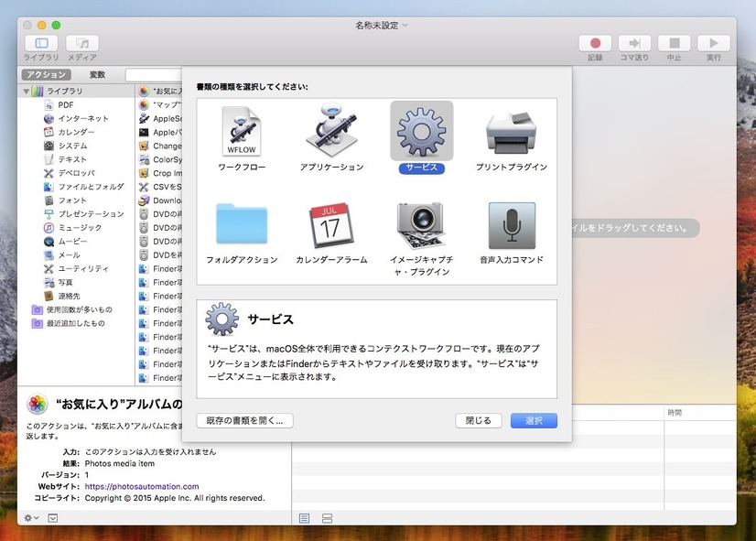Open the メディア toolbar button

tap(82, 43)
